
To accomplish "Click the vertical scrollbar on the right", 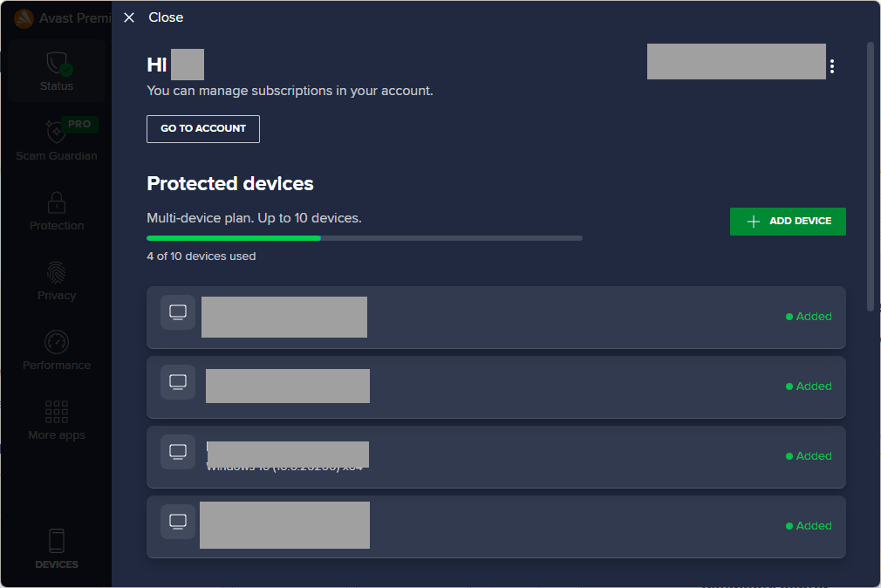I will pyautogui.click(x=871, y=177).
